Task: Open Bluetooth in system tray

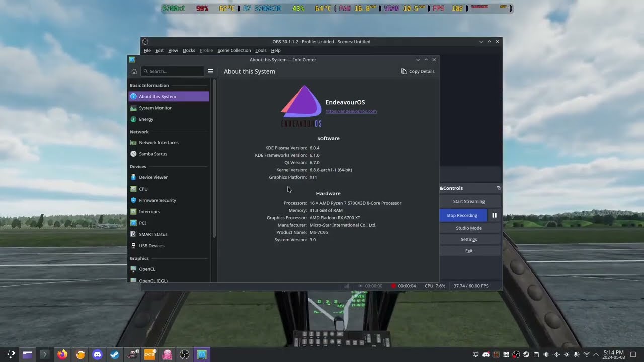Action: point(556,354)
